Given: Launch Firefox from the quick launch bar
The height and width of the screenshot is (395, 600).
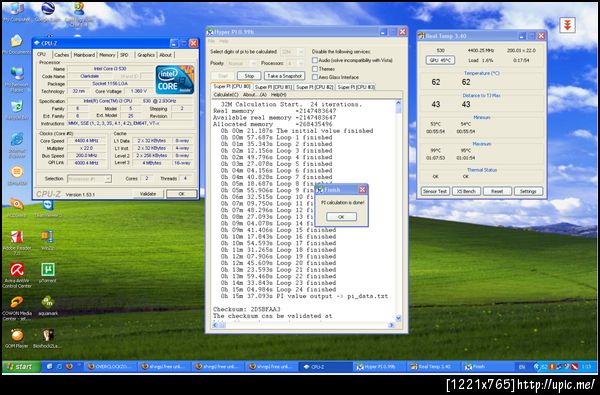Looking at the screenshot, I should tap(69, 366).
